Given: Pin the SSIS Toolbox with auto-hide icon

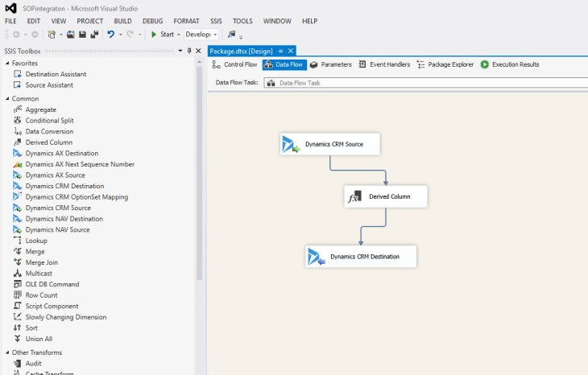Looking at the screenshot, I should [x=188, y=51].
